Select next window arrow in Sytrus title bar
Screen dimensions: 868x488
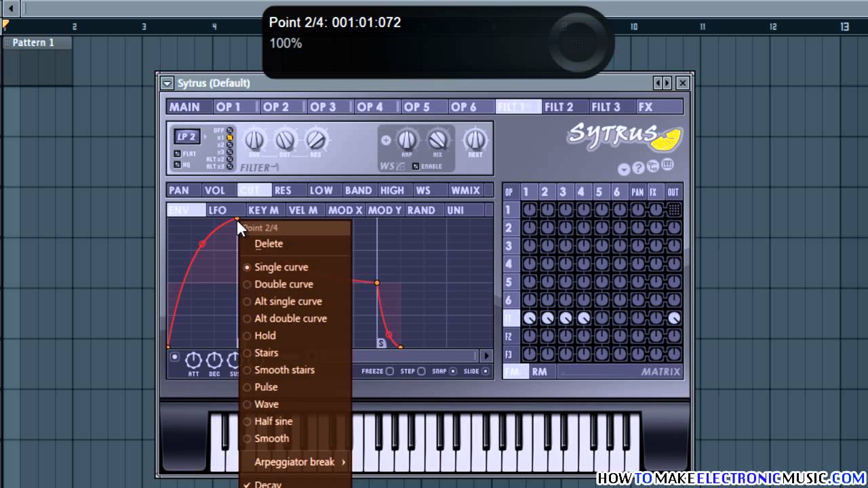[x=667, y=83]
